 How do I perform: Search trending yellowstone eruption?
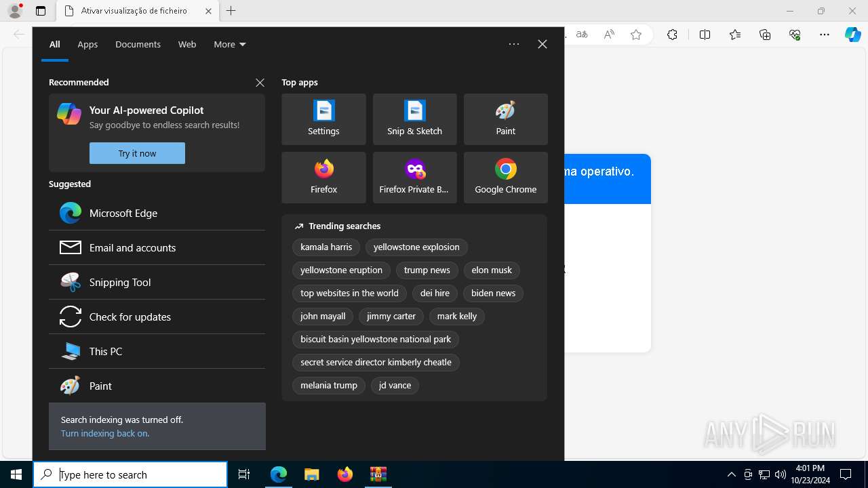[341, 270]
